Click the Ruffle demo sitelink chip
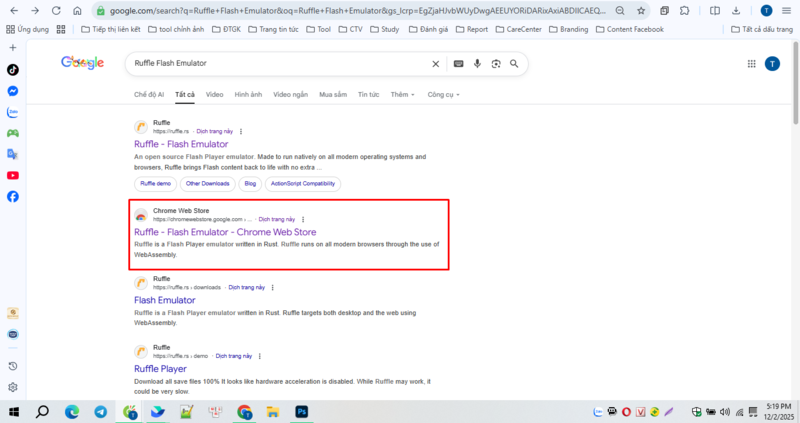Viewport: 800px width, 423px height. (156, 184)
